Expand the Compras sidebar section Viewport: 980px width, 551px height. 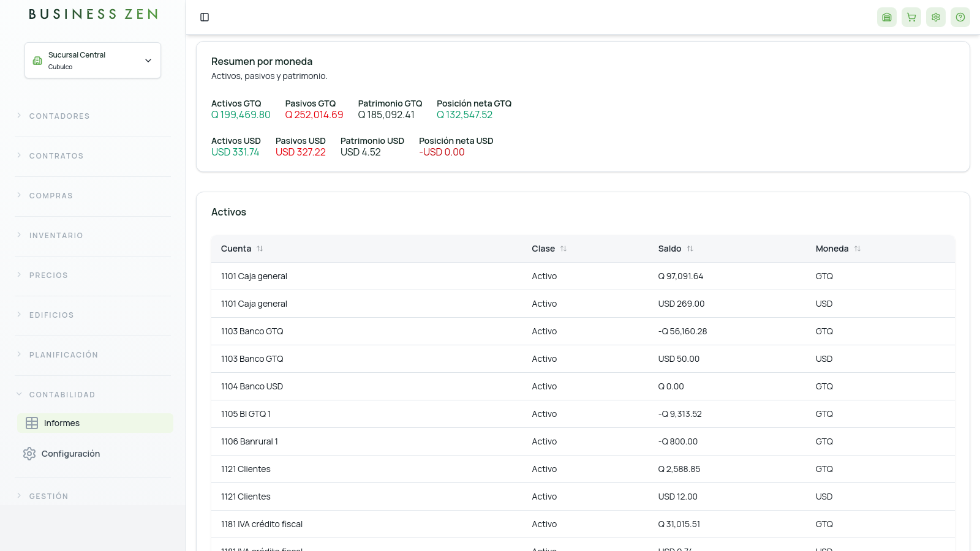click(x=92, y=195)
